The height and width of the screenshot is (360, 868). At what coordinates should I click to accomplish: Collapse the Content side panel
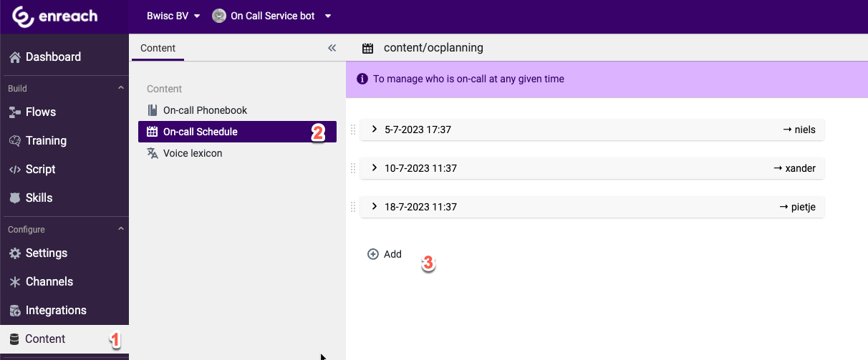coord(332,48)
